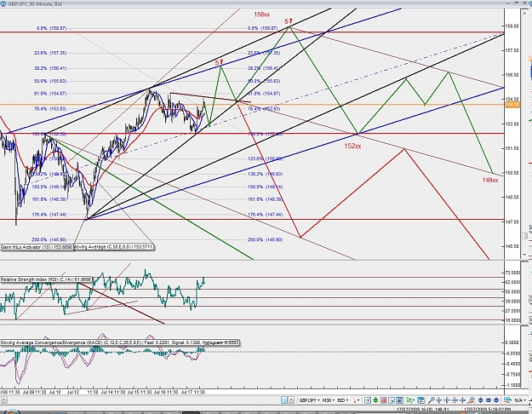Click the RSI 27.5000 axis value
Viewport: 532px width, 414px height.
point(512,310)
